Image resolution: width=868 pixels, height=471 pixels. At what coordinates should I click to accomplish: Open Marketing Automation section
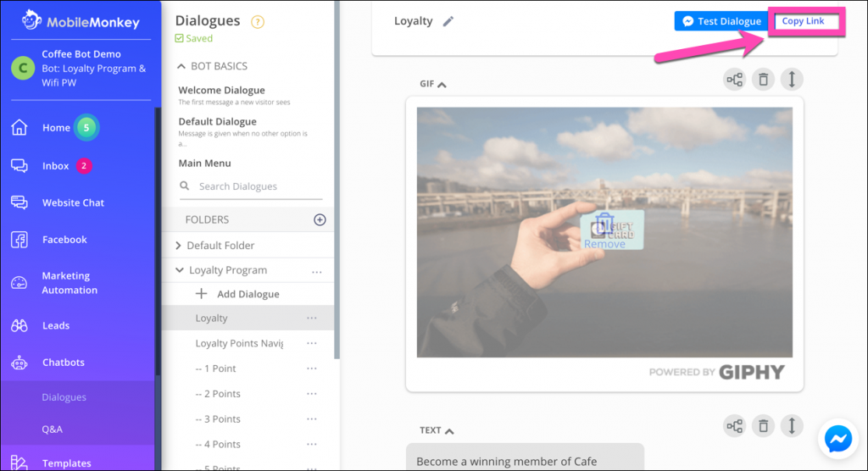tap(70, 282)
